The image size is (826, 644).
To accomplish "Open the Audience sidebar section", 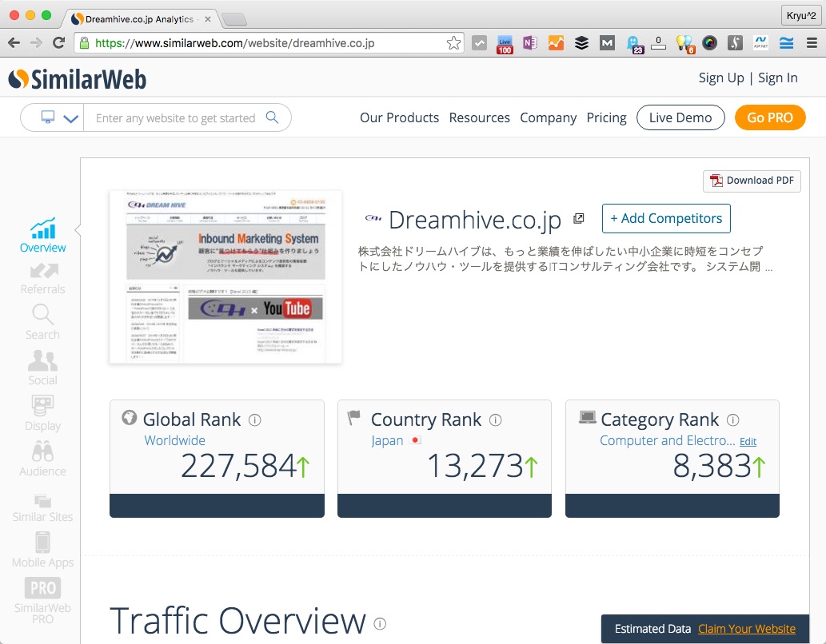I will (x=42, y=459).
